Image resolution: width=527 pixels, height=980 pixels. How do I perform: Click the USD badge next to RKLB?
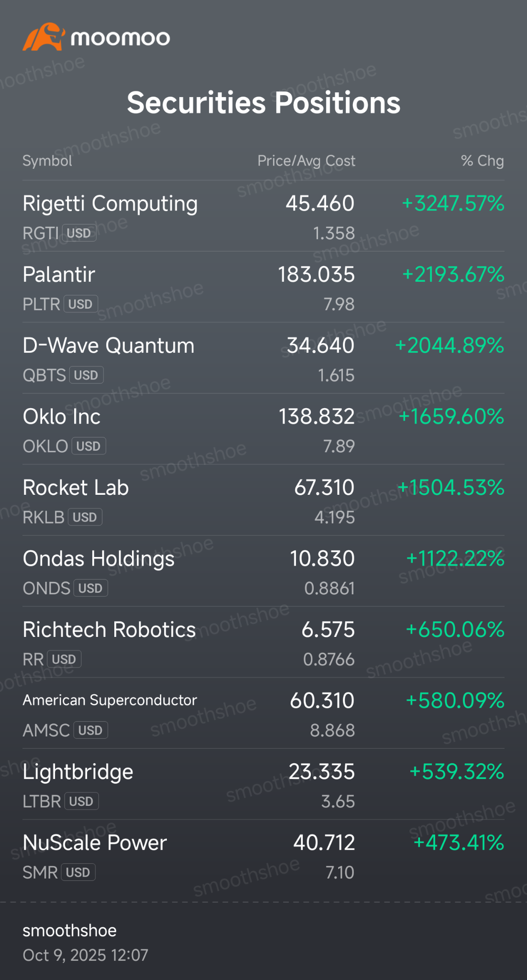click(x=85, y=517)
